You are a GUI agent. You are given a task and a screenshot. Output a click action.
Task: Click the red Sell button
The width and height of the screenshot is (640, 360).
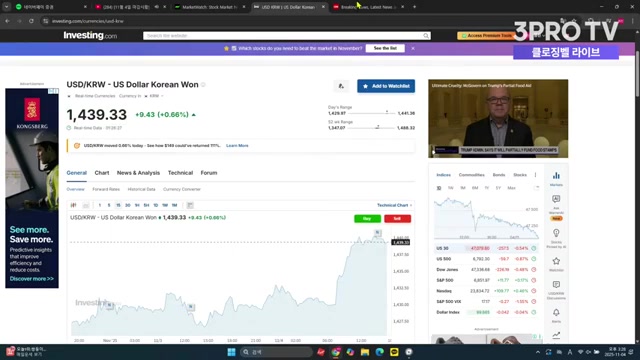[x=398, y=219]
